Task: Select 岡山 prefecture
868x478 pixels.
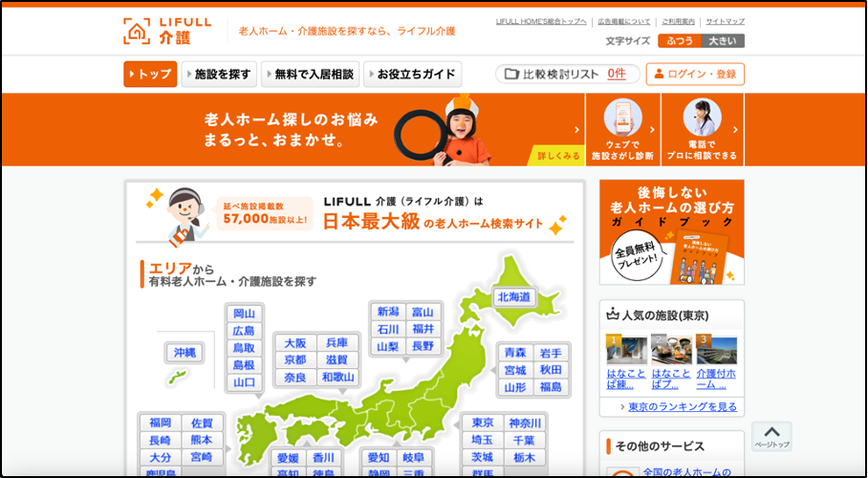Action: (x=244, y=314)
